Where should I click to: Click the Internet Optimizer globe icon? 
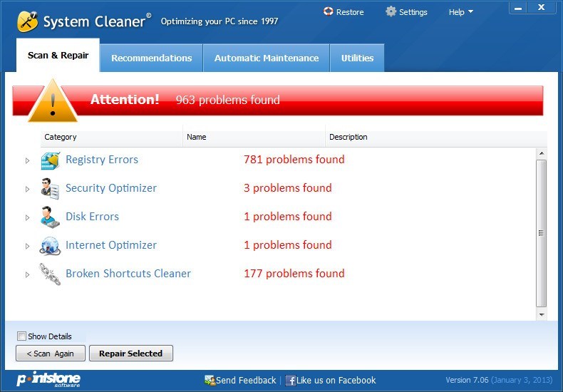click(50, 246)
